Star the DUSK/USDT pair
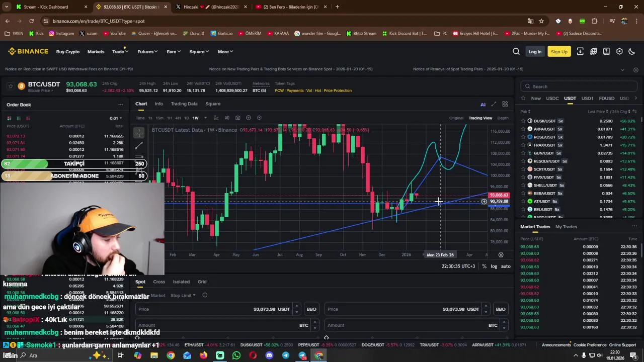The height and width of the screenshot is (362, 644). 523,121
